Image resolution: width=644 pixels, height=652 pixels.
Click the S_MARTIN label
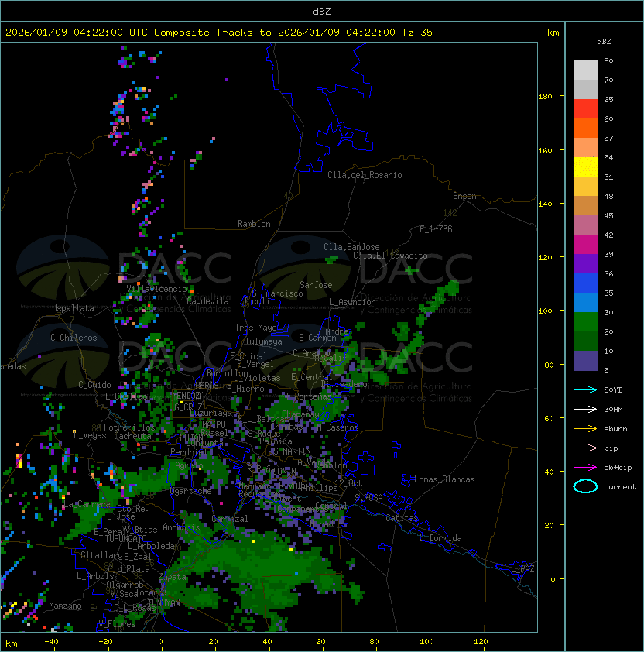pos(293,451)
